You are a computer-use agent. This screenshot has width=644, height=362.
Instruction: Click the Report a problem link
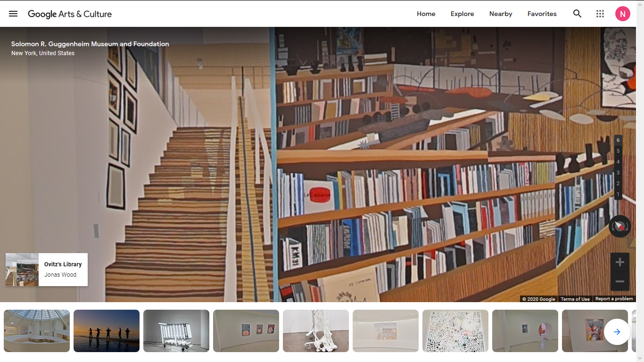click(614, 299)
